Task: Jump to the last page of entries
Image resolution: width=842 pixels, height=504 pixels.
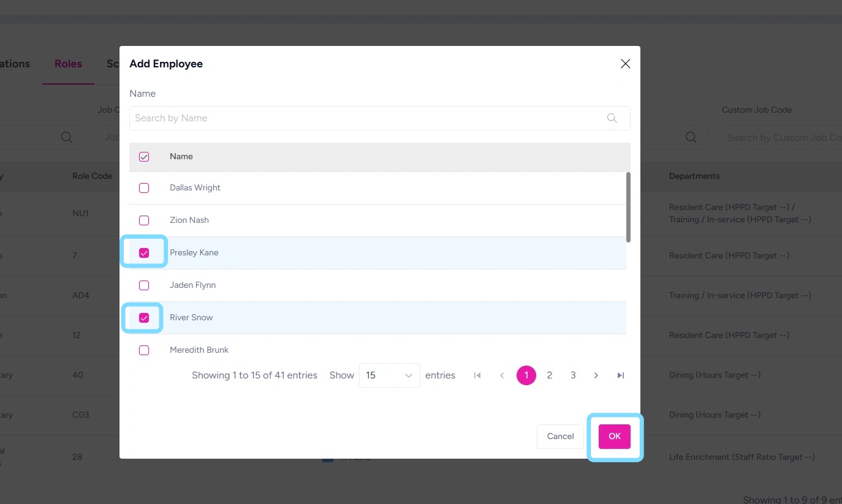Action: click(x=621, y=375)
